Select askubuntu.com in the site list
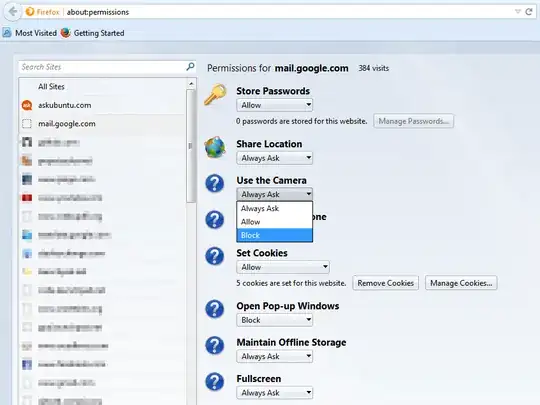Screen dimensions: 540x405 pos(102,105)
